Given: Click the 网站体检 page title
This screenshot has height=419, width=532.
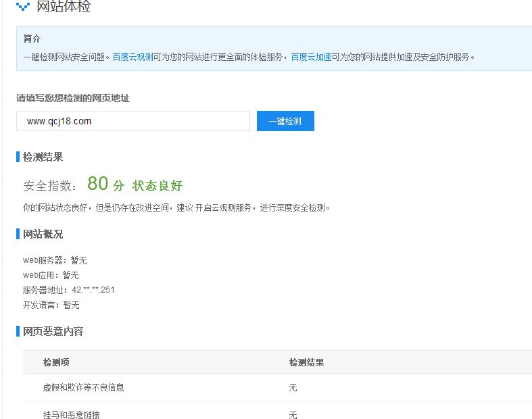Looking at the screenshot, I should click(x=64, y=7).
